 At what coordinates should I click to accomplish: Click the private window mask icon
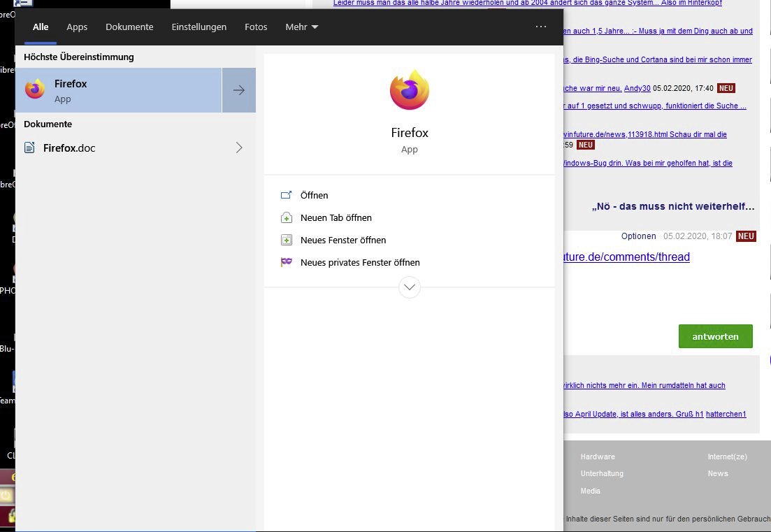coord(286,262)
